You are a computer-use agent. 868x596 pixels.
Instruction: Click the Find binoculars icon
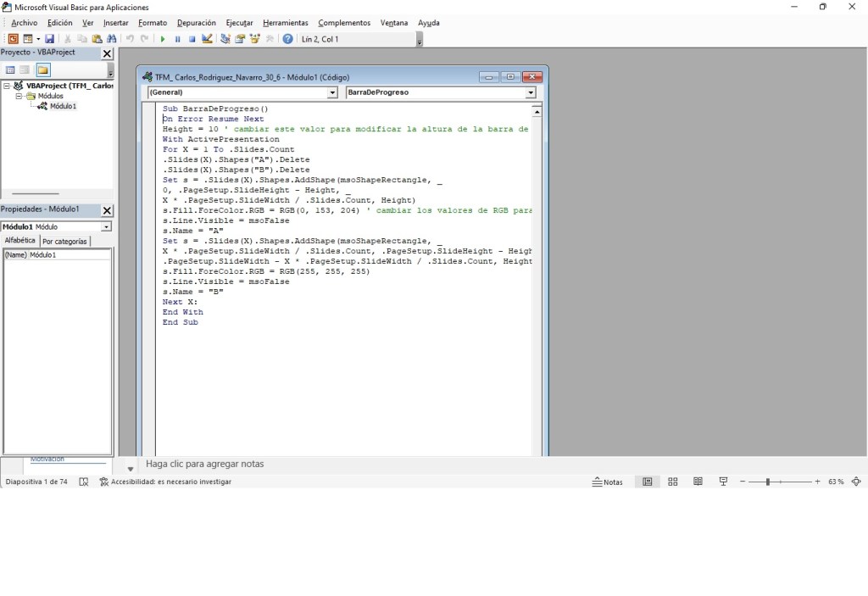click(x=111, y=39)
